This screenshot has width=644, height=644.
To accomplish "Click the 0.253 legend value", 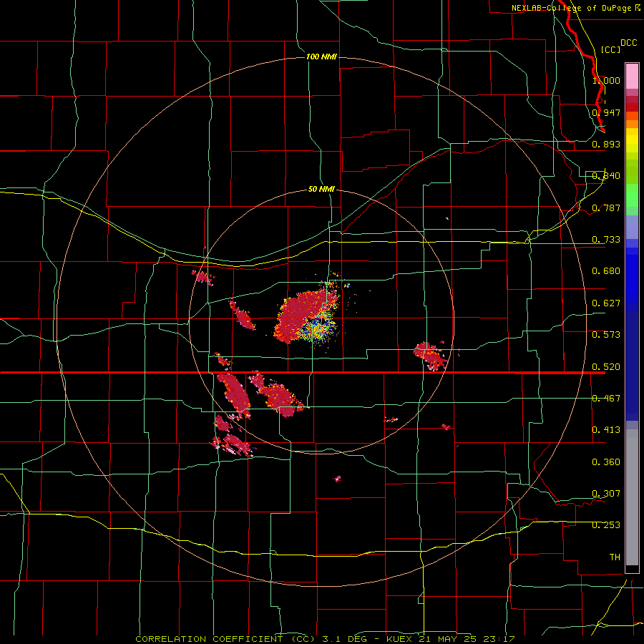I will (x=606, y=525).
